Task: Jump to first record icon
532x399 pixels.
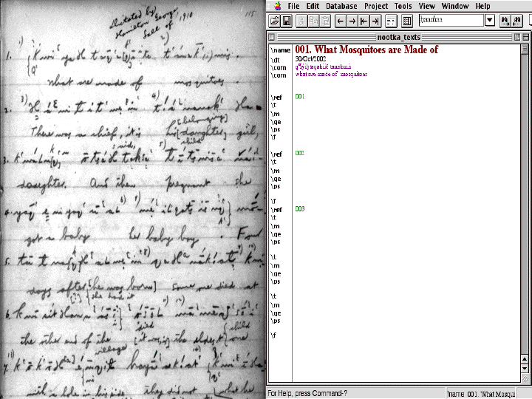Action: (x=364, y=21)
